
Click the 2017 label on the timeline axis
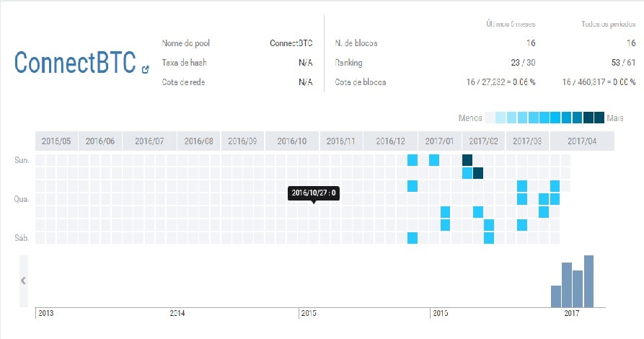coord(571,314)
